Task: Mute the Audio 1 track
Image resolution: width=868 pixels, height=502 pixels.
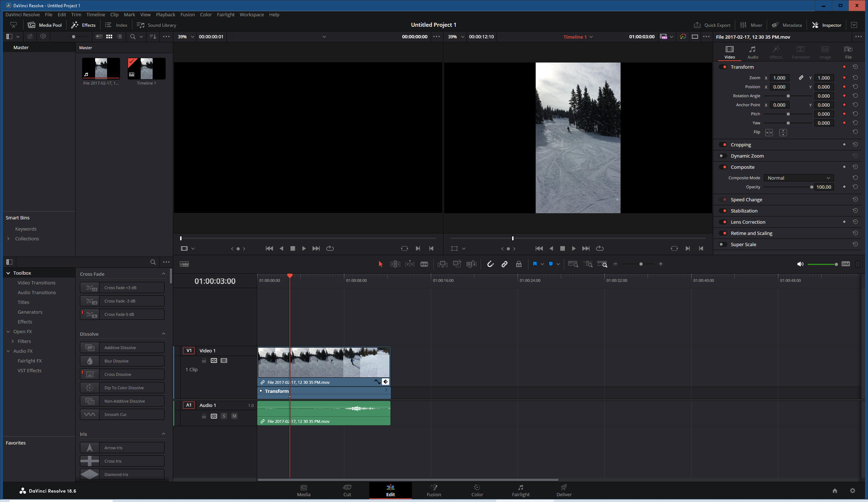Action: click(x=234, y=416)
